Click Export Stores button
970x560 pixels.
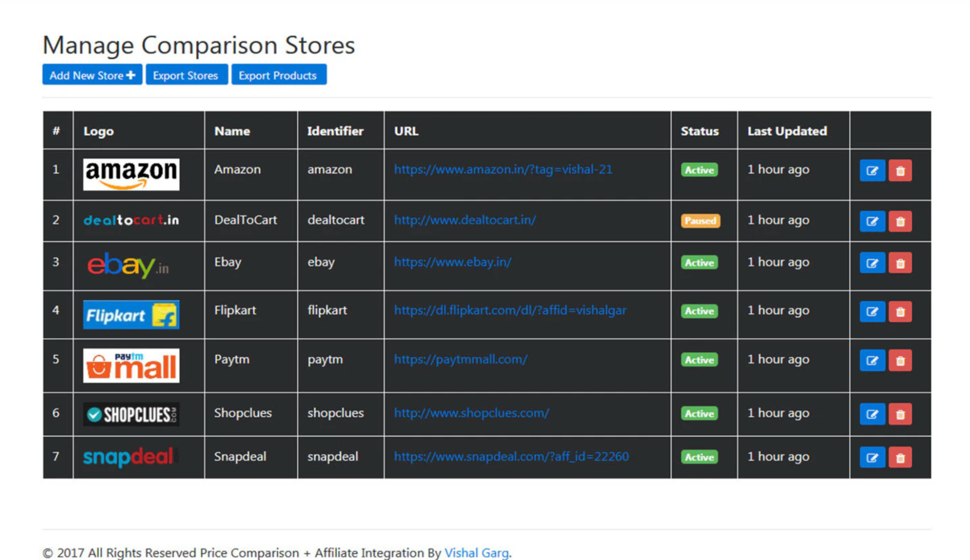point(186,75)
